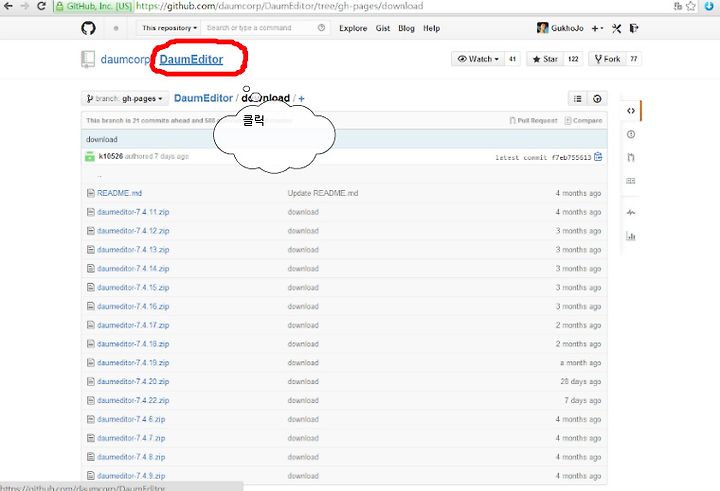This screenshot has width=720, height=491.
Task: Open the This repository scope dropdown
Action: pyautogui.click(x=169, y=28)
